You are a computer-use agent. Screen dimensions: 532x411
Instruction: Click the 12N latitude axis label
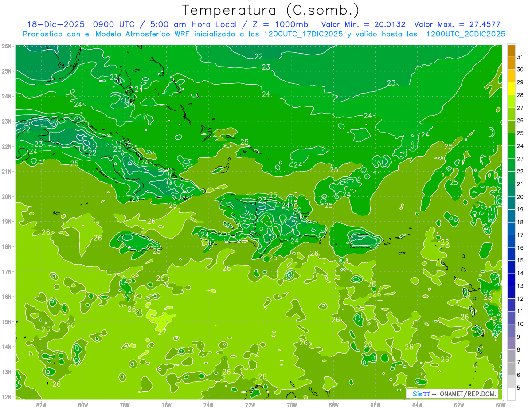[7, 397]
